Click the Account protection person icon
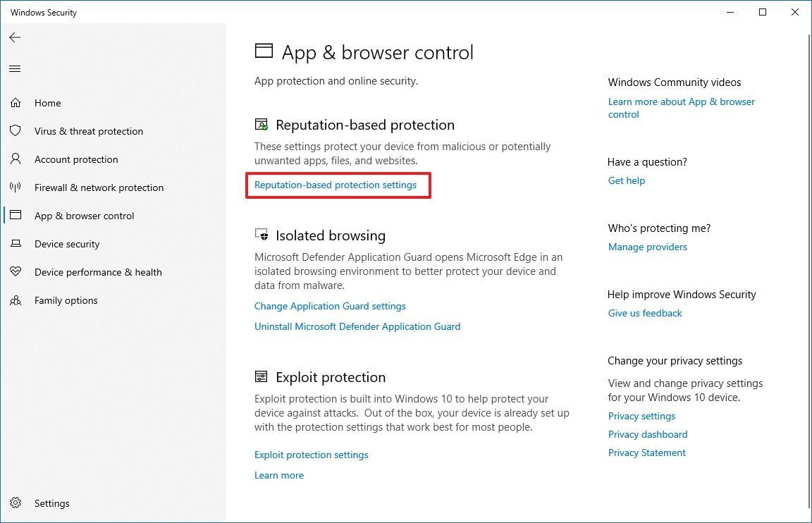The height and width of the screenshot is (523, 812). [x=16, y=159]
